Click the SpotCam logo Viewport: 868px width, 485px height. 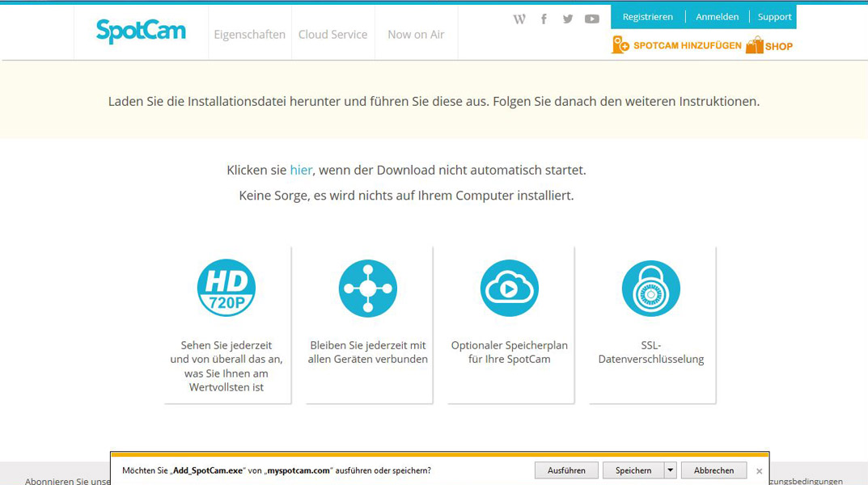(141, 31)
